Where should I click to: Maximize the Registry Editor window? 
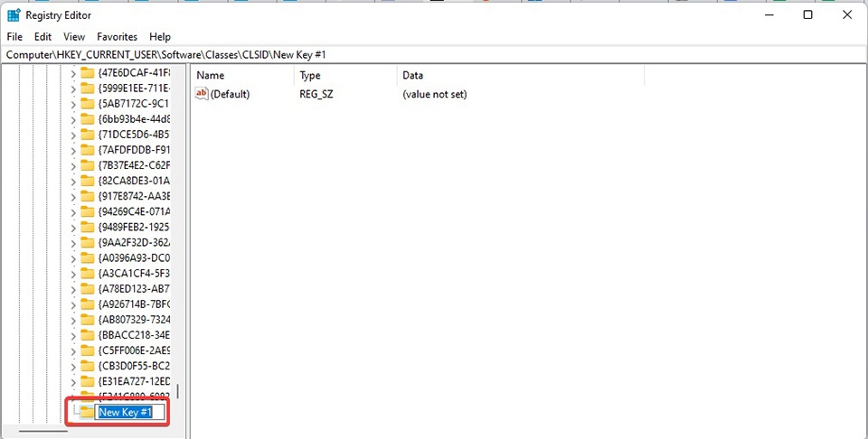pos(807,15)
